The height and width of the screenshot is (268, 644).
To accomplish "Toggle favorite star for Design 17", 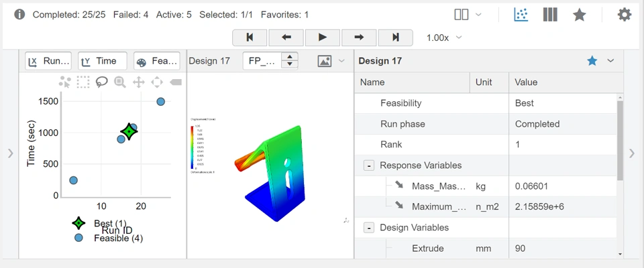I will pyautogui.click(x=592, y=61).
